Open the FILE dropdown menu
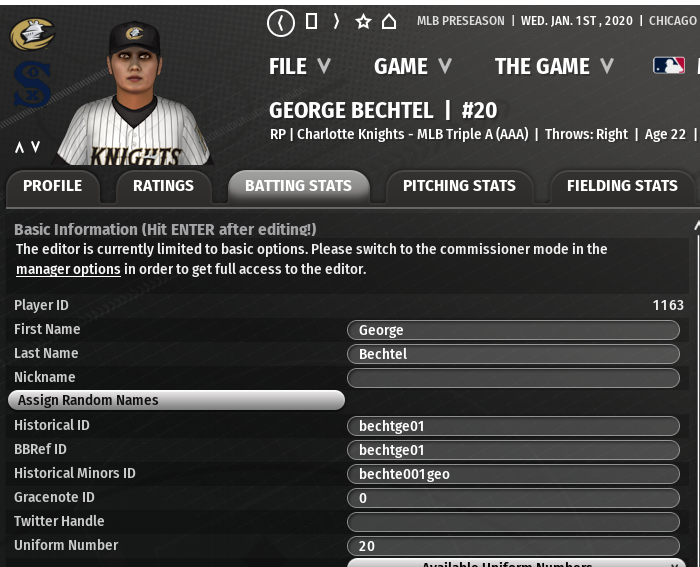The image size is (700, 567). pyautogui.click(x=299, y=67)
